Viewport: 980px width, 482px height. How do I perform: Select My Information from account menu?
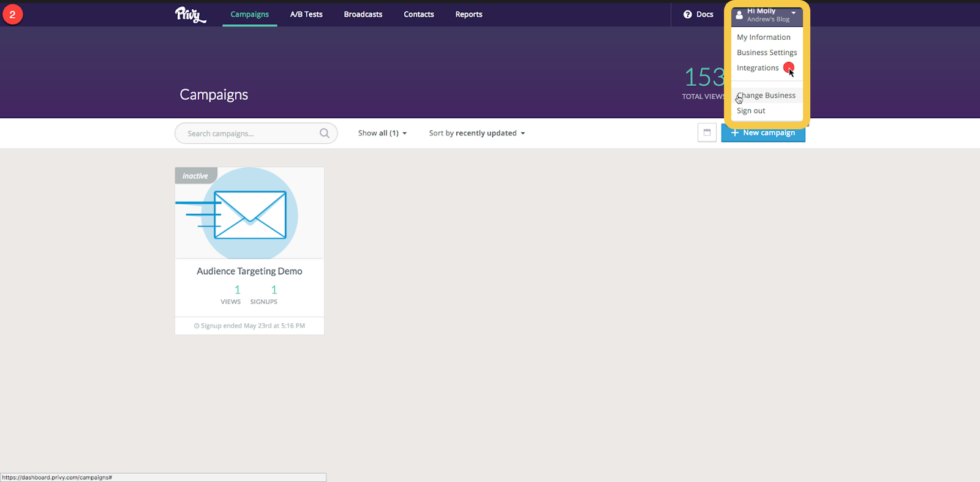coord(763,37)
